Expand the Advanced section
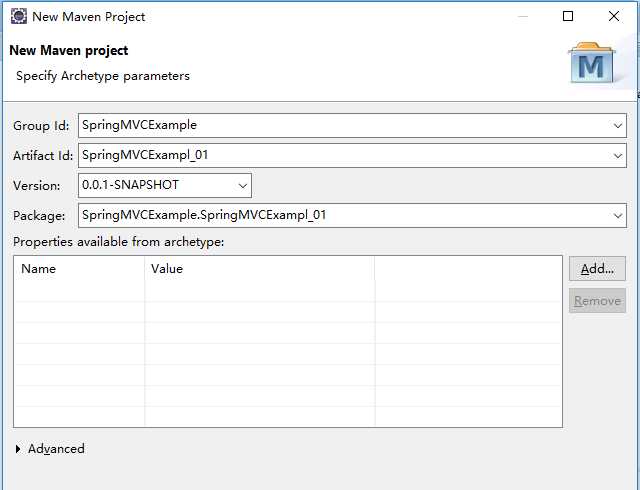This screenshot has width=640, height=490. pyautogui.click(x=18, y=449)
